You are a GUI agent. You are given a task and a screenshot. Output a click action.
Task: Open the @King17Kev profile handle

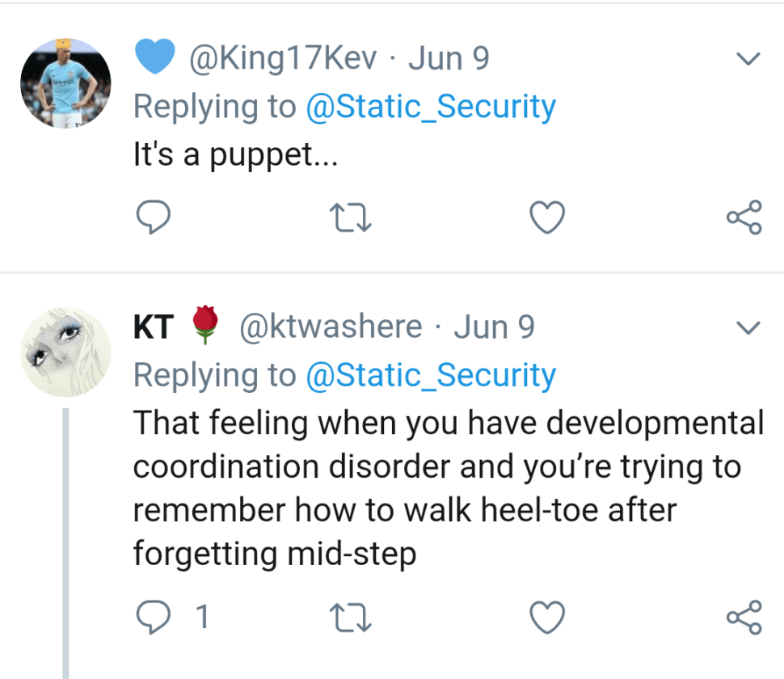[x=283, y=59]
